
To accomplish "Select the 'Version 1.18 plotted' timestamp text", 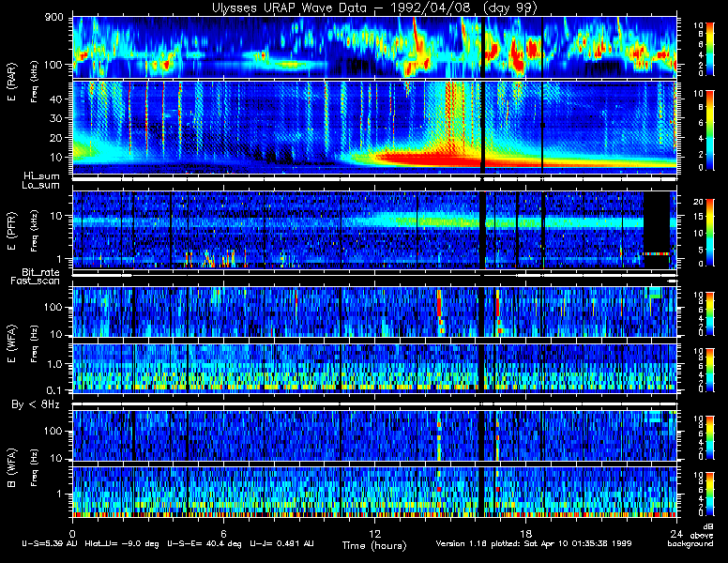I will coord(534,543).
